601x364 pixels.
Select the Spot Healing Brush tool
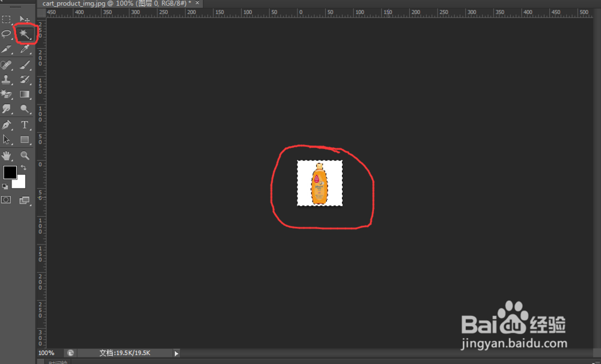[x=7, y=65]
